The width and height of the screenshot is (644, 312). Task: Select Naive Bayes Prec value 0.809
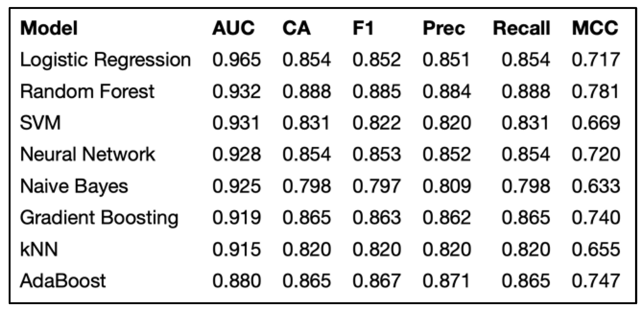pos(447,186)
